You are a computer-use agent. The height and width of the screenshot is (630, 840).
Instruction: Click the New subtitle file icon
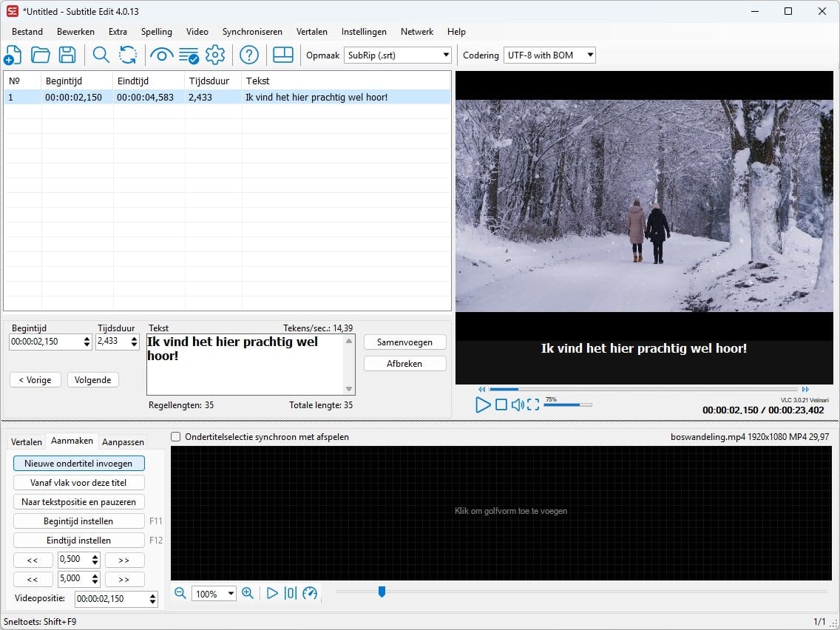pos(13,55)
